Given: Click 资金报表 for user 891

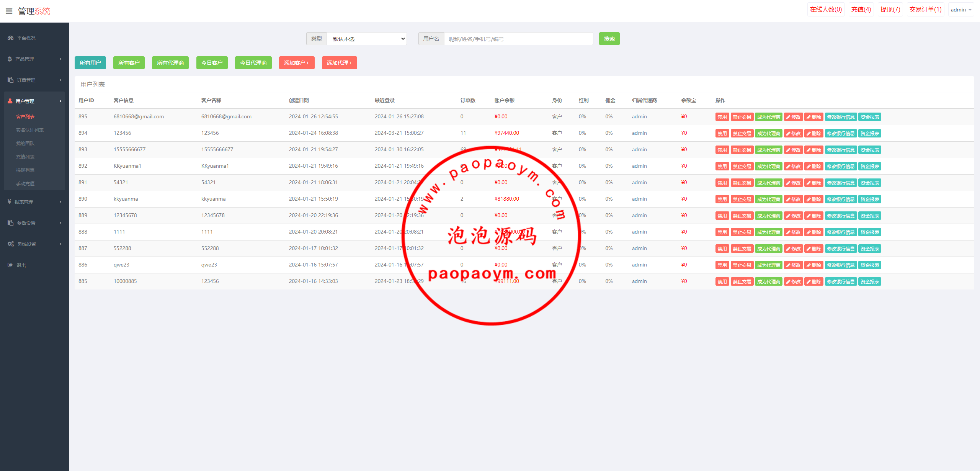Looking at the screenshot, I should click(x=870, y=183).
